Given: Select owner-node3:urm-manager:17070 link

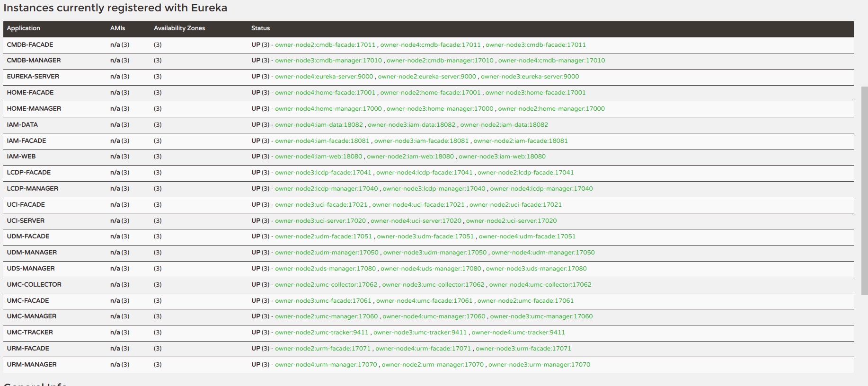Looking at the screenshot, I should [540, 365].
